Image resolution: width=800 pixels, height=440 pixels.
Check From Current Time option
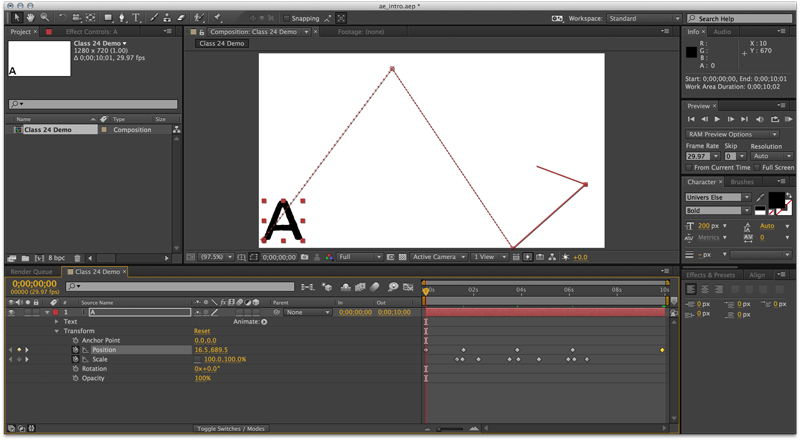click(689, 167)
